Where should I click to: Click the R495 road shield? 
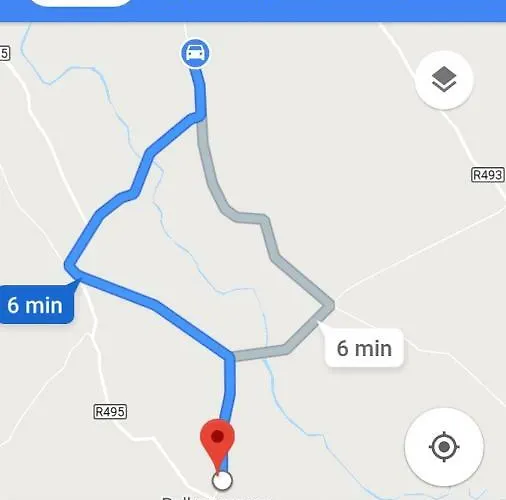(110, 412)
